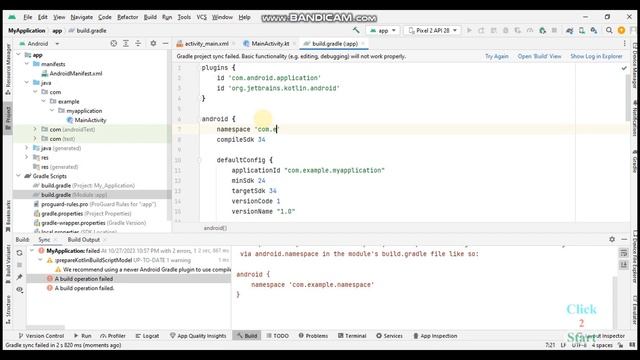Click the Debug app toolbar icon

pyautogui.click(x=505, y=30)
